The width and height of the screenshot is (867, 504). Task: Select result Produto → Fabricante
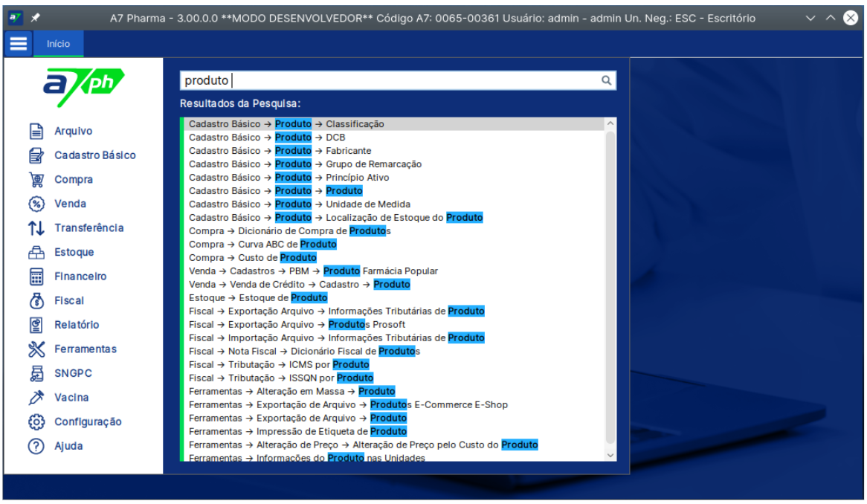pyautogui.click(x=394, y=151)
